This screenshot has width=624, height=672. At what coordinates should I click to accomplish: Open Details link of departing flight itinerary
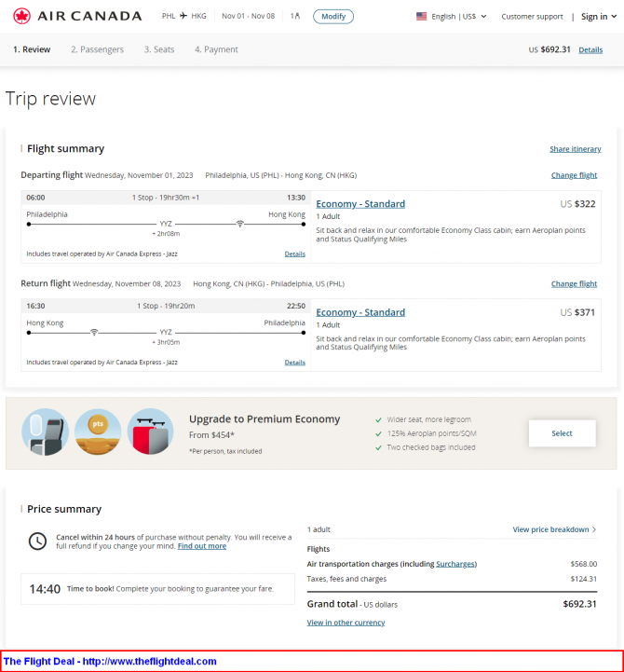[295, 254]
